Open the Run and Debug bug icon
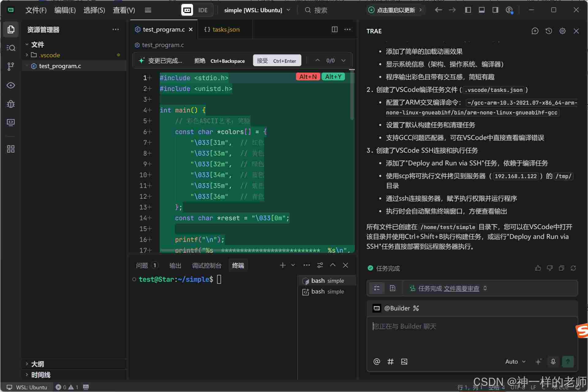 [x=11, y=104]
